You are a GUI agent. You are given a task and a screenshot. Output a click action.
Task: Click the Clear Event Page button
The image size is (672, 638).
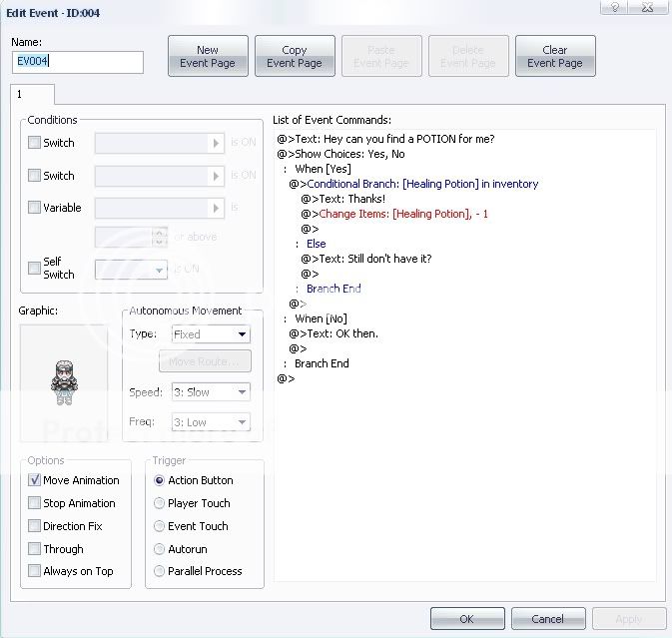[x=554, y=56]
